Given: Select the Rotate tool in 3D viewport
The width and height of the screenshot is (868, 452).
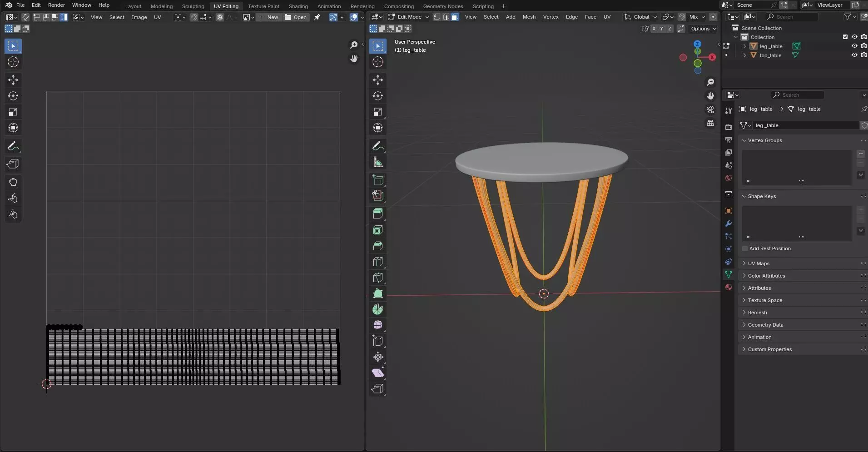Looking at the screenshot, I should (x=378, y=96).
